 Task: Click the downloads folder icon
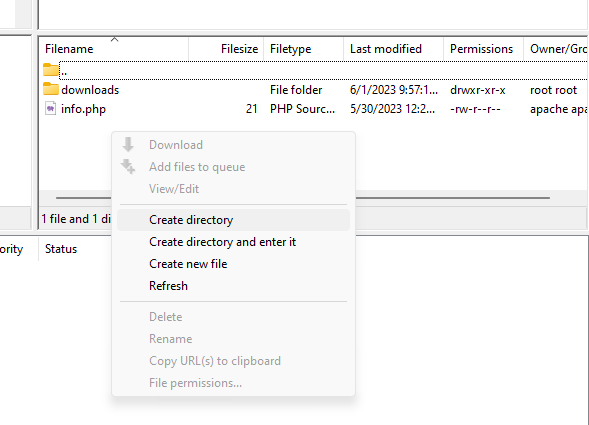[51, 89]
